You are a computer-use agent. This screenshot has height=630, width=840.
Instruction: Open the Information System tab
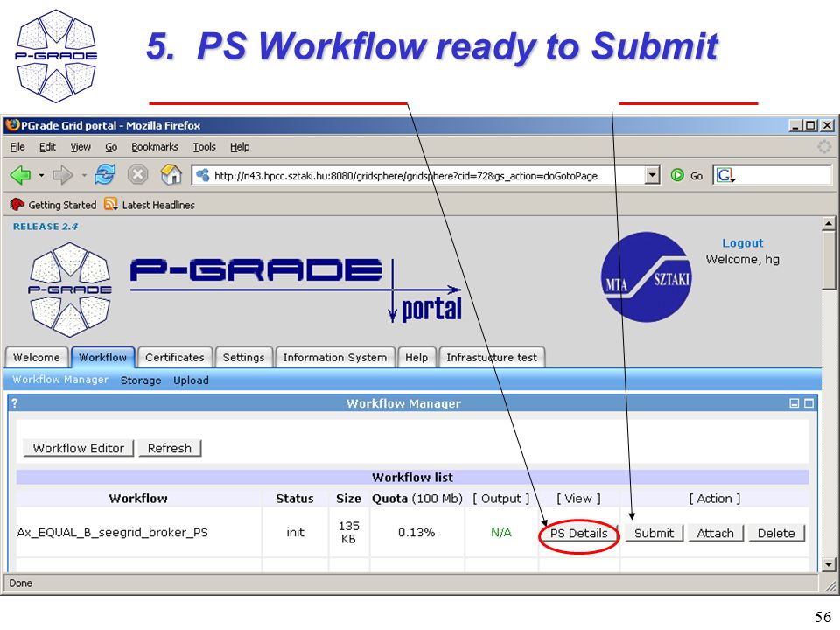click(335, 357)
